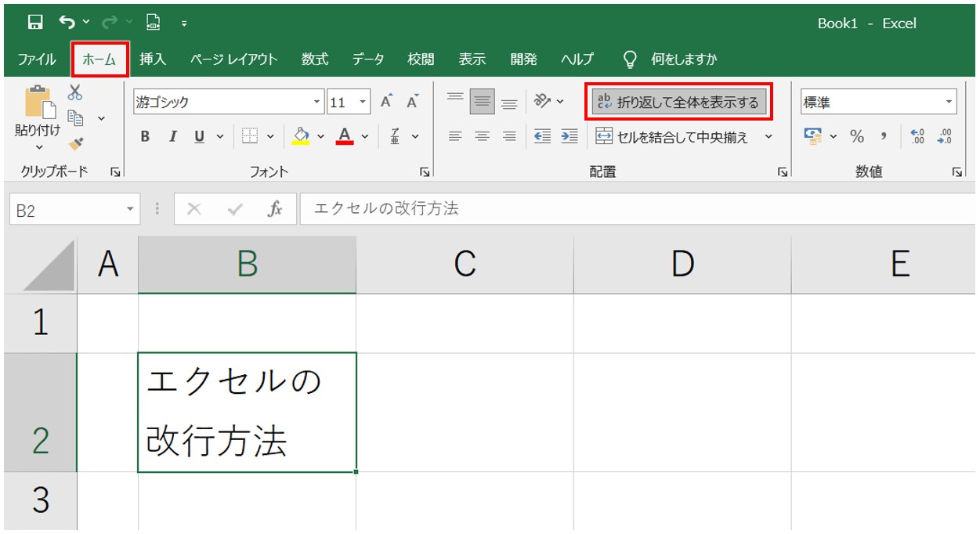Viewport: 980px width, 534px height.
Task: Click the Format Painter brush icon
Action: [76, 143]
